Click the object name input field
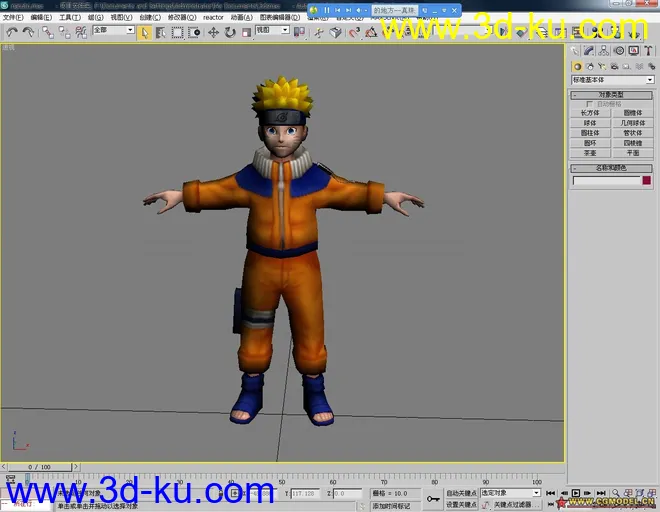660x512 pixels. click(x=607, y=181)
